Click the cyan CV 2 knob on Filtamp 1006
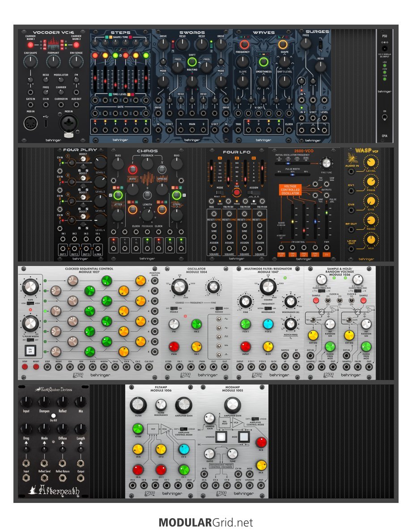The height and width of the screenshot is (532, 412). coord(183,449)
